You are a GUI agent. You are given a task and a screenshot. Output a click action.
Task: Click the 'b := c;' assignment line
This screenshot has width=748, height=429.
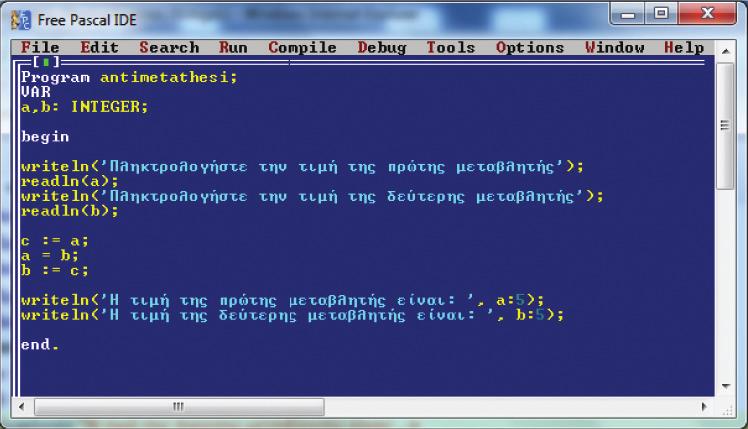click(54, 271)
